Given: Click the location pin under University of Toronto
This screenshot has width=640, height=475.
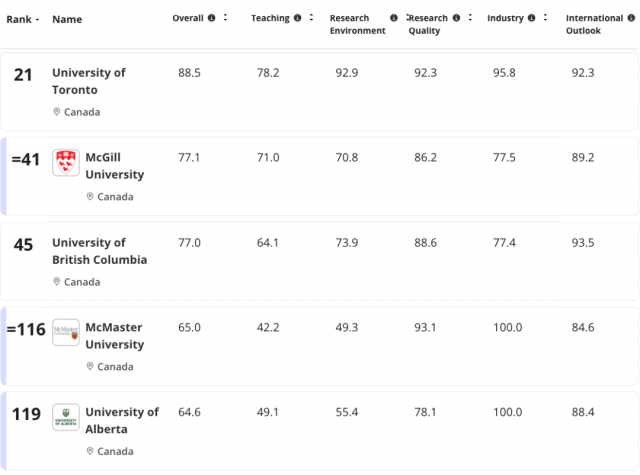Looking at the screenshot, I should click(57, 112).
